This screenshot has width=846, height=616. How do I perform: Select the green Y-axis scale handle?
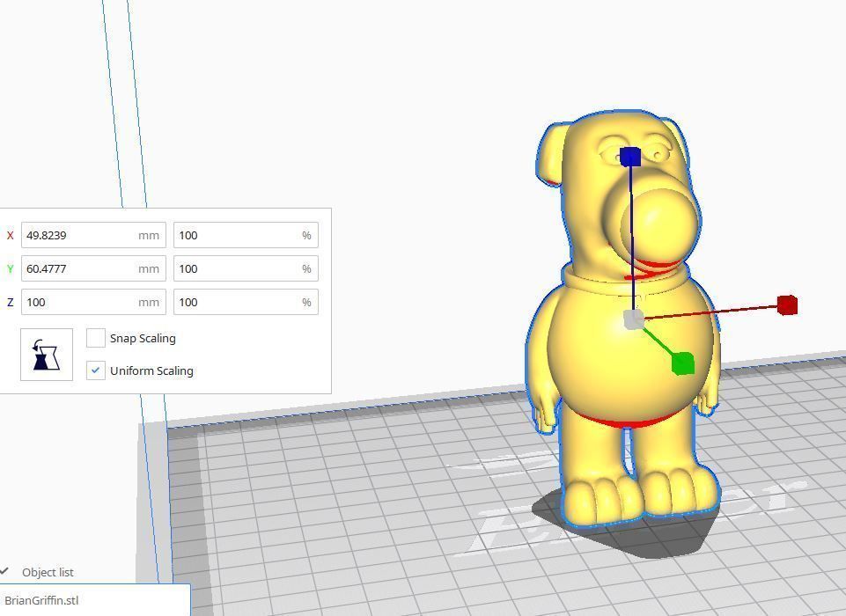(683, 363)
